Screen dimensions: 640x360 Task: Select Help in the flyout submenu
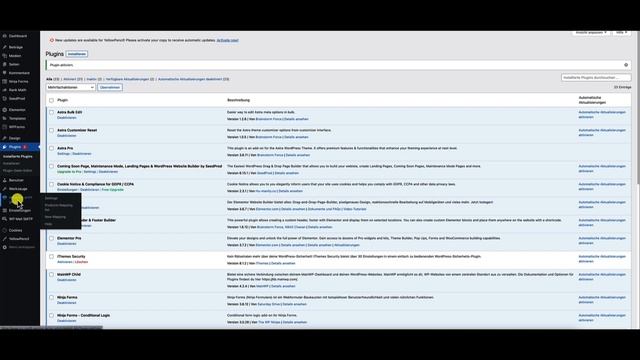48,224
